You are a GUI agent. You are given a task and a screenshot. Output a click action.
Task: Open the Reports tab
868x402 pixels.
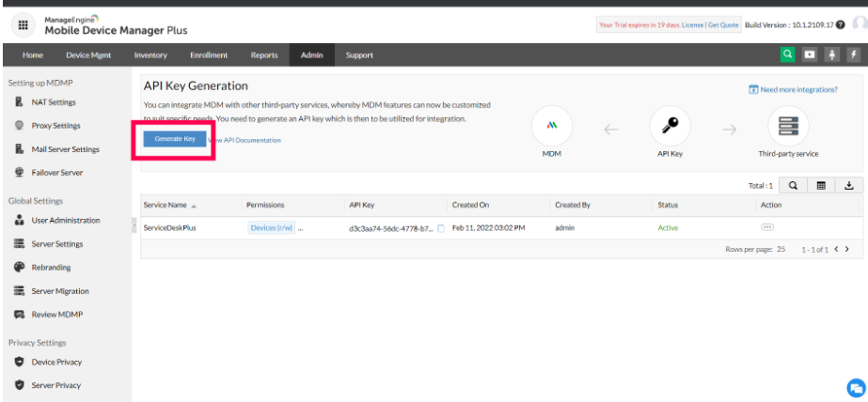click(x=264, y=55)
